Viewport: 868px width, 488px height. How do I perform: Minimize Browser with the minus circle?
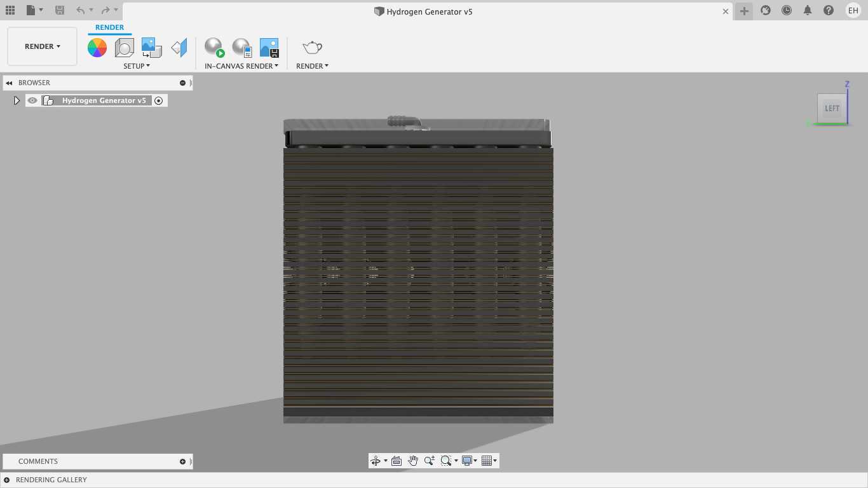click(182, 83)
